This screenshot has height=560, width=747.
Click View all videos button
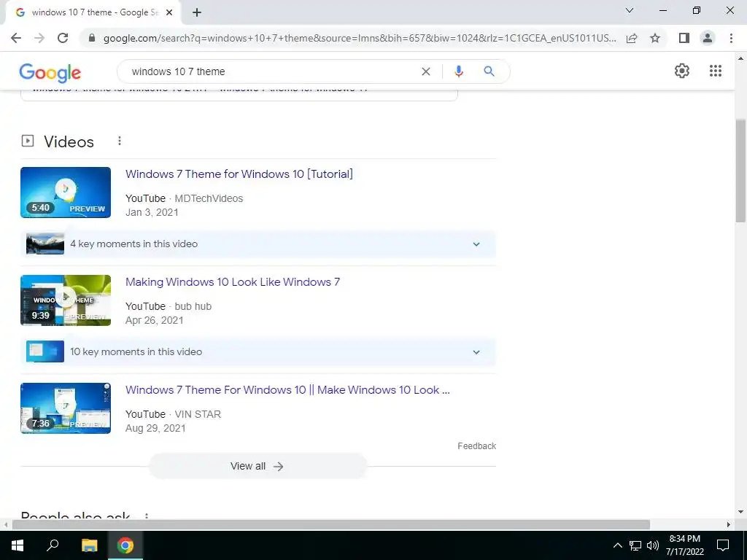tap(258, 466)
